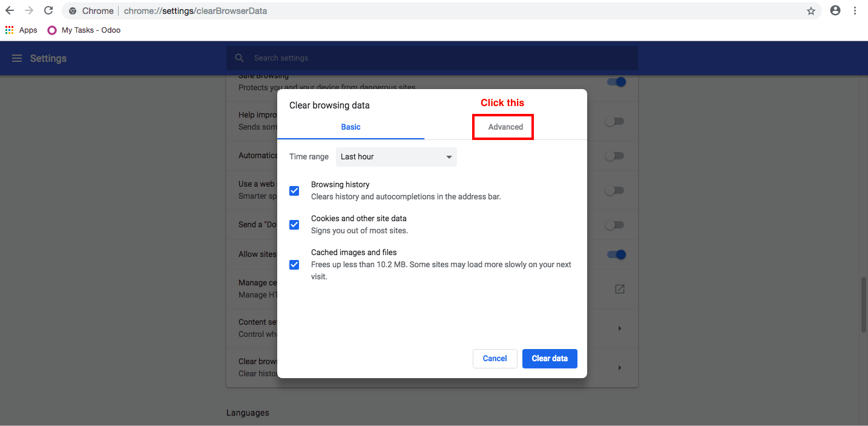This screenshot has width=868, height=426.
Task: Toggle the Send a Do Not Track switch
Action: coord(614,225)
